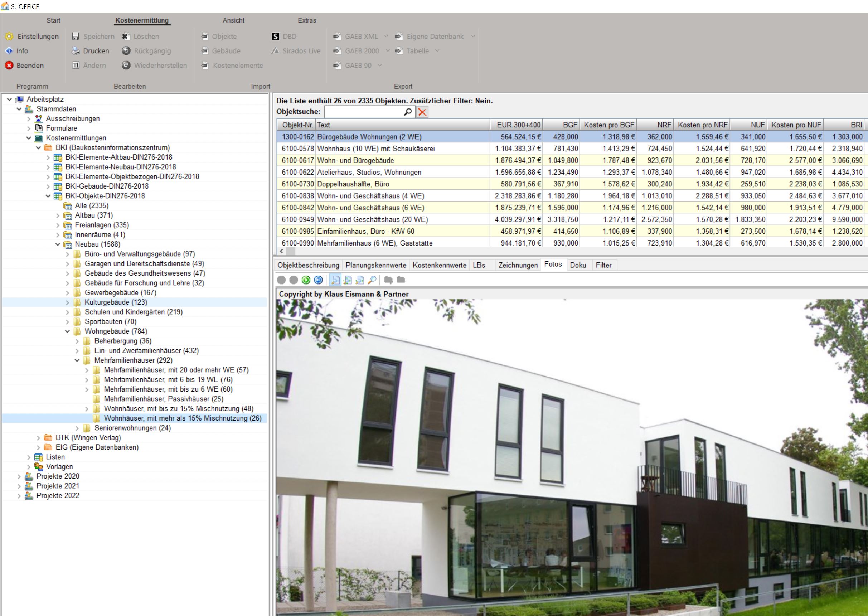Screen dimensions: 868x616
Task: Collapse the Mehrfamilienhäuser (292) node
Action: (x=77, y=360)
